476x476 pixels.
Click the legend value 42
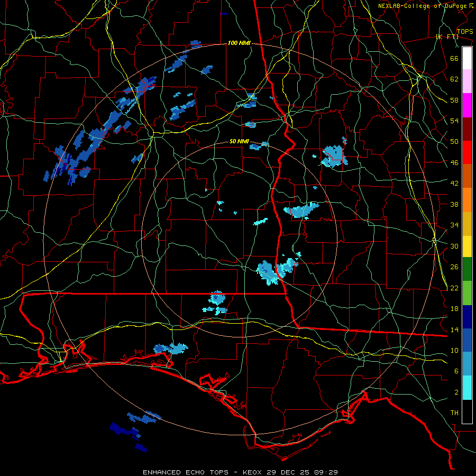pyautogui.click(x=454, y=184)
